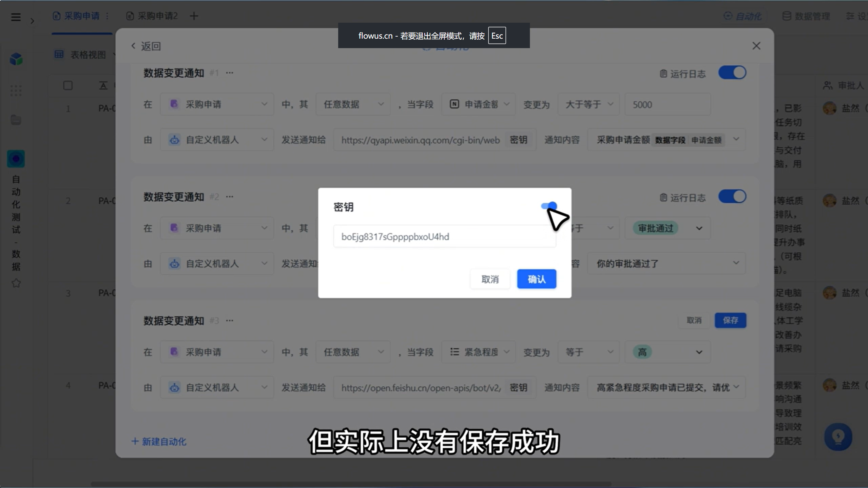This screenshot has width=868, height=488.
Task: Add a new tab with plus icon
Action: [194, 16]
